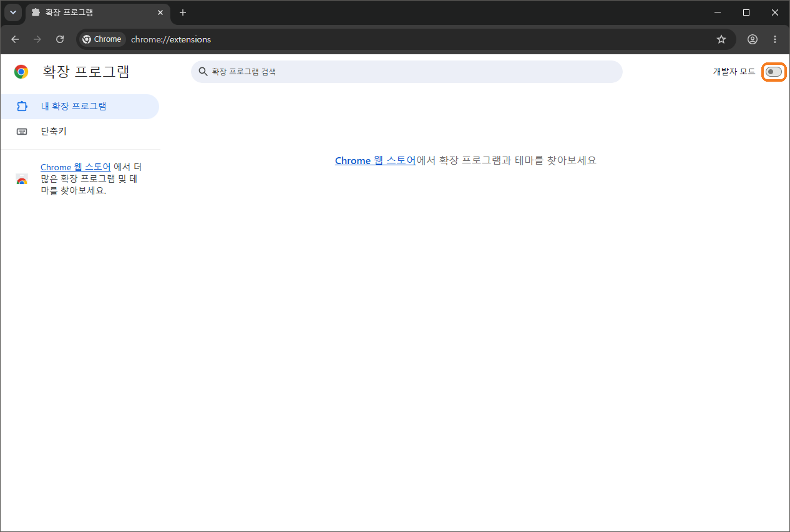This screenshot has height=532, width=790.
Task: Click the Chrome logo beside 확장 프로그램 title
Action: (21, 72)
